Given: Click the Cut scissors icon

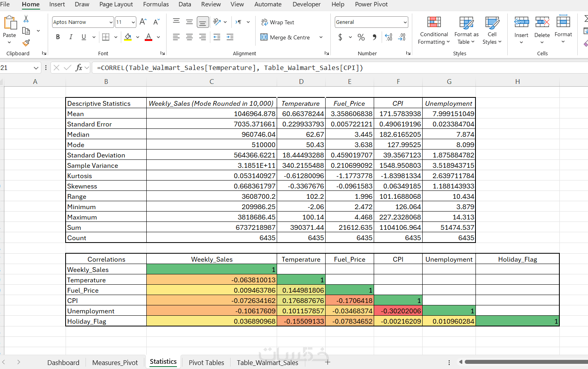Looking at the screenshot, I should pyautogui.click(x=26, y=19).
